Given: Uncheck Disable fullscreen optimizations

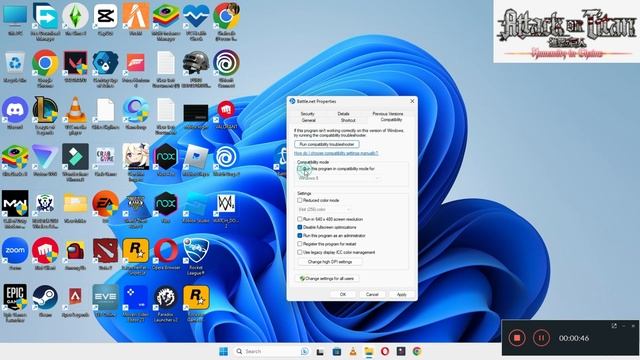Looking at the screenshot, I should pyautogui.click(x=300, y=227).
